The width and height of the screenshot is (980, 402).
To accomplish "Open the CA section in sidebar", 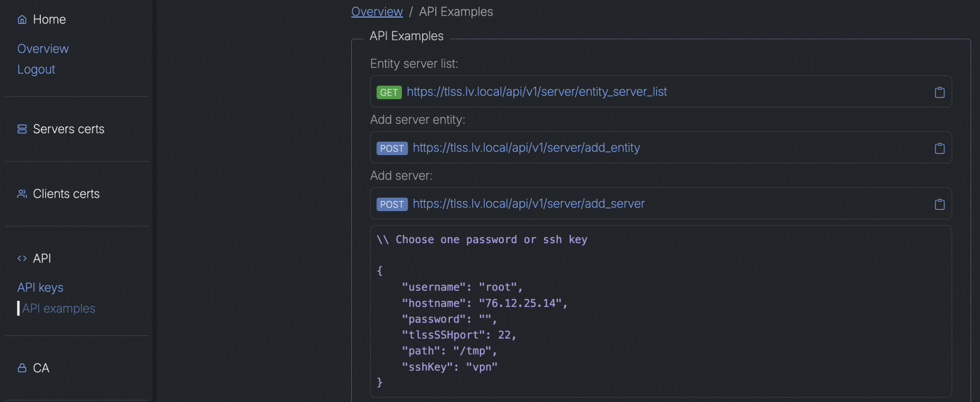I will point(41,368).
